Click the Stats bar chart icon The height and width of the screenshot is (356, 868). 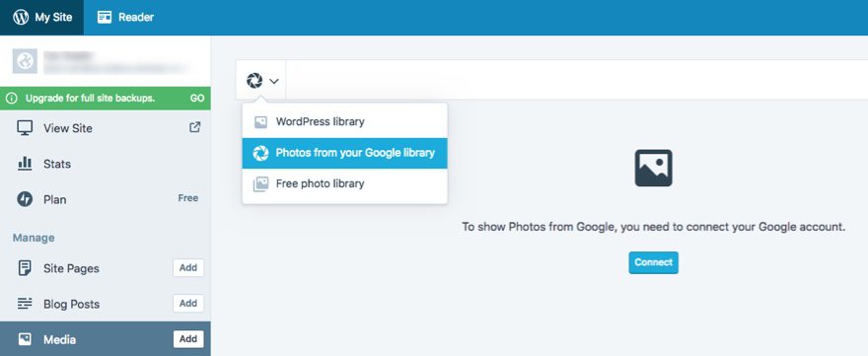click(x=25, y=164)
